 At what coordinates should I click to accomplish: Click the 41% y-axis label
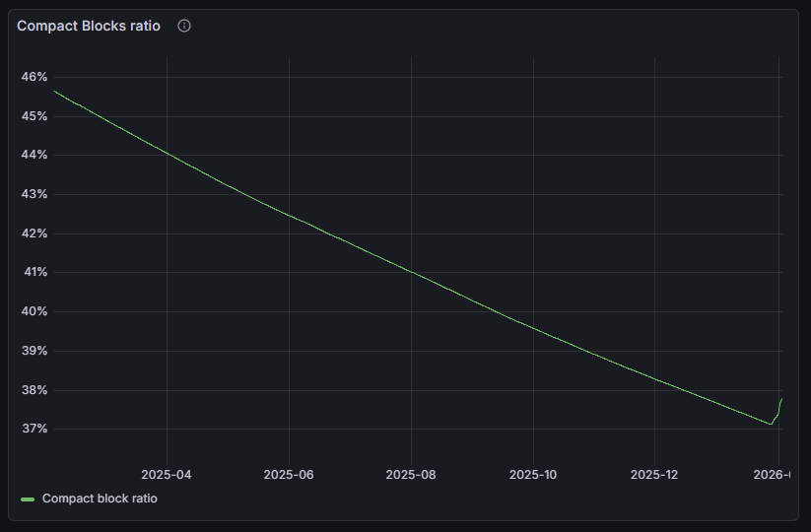coord(34,272)
